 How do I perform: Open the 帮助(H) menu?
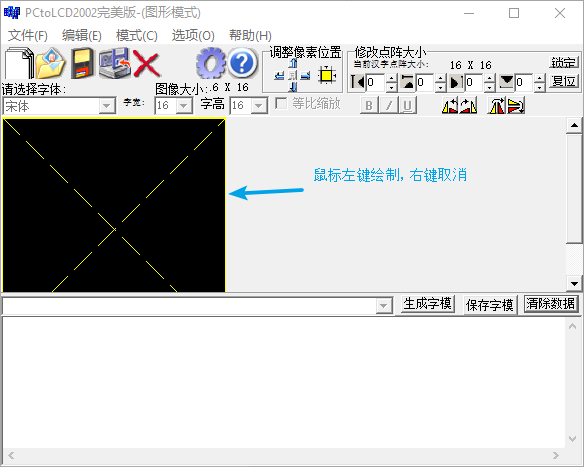click(x=250, y=35)
